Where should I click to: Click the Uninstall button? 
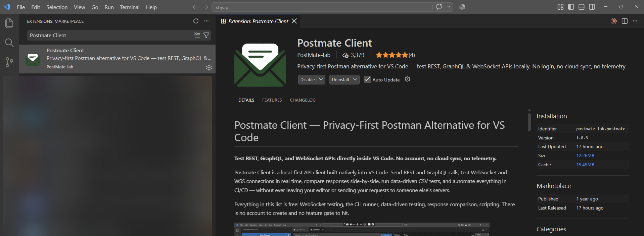[340, 79]
